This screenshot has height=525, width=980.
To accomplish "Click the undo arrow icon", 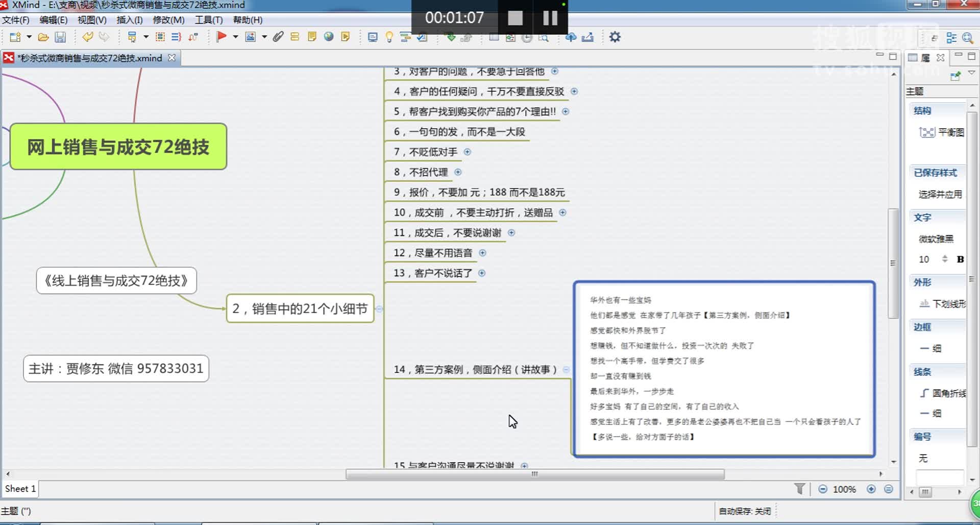I will coord(87,36).
